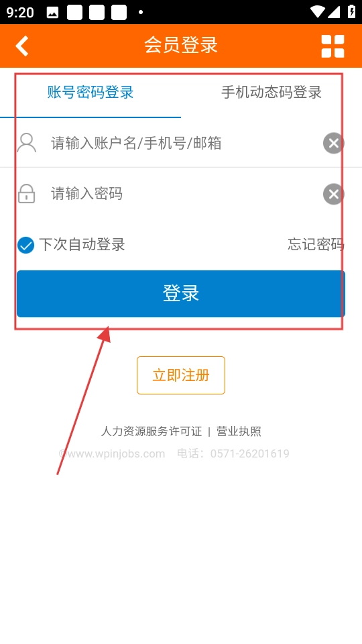Clear the password field

pyautogui.click(x=333, y=195)
